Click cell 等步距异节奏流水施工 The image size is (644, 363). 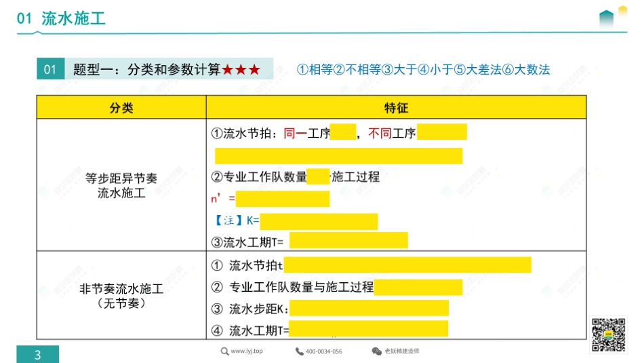pos(121,185)
